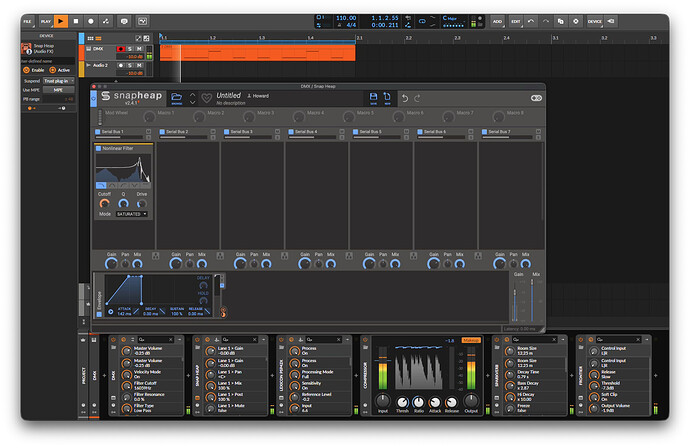Adjust the Nonlinear Filter Q knob

point(123,203)
